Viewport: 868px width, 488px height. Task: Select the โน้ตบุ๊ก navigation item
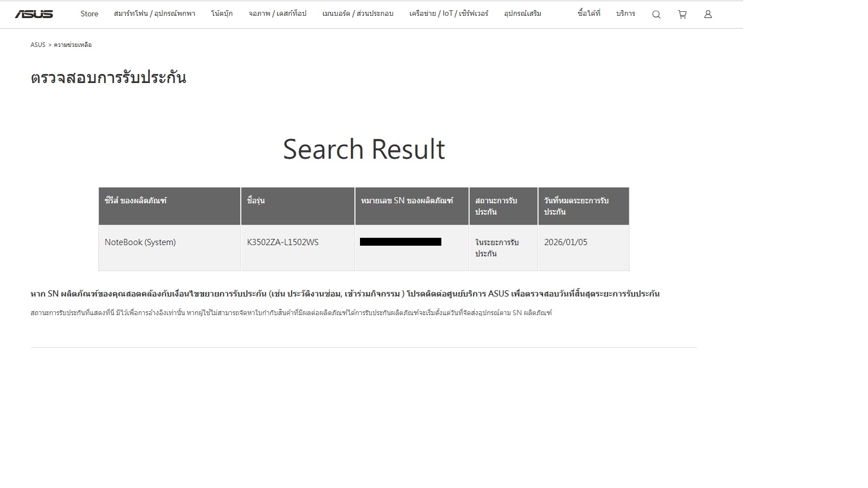[222, 14]
